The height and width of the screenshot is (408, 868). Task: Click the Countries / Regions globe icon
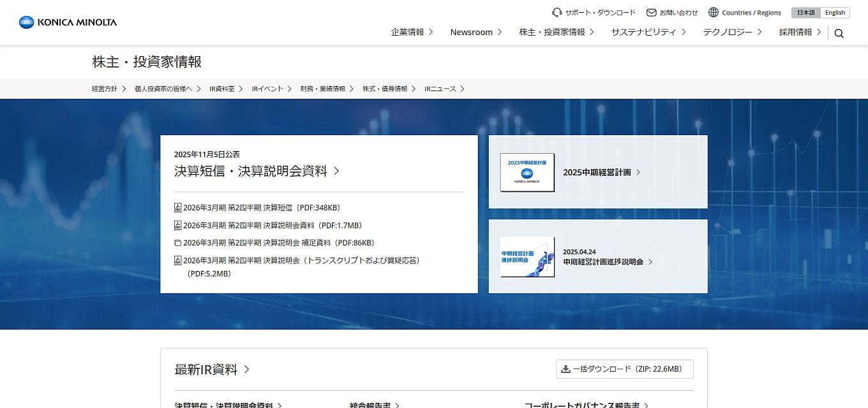[x=714, y=13]
